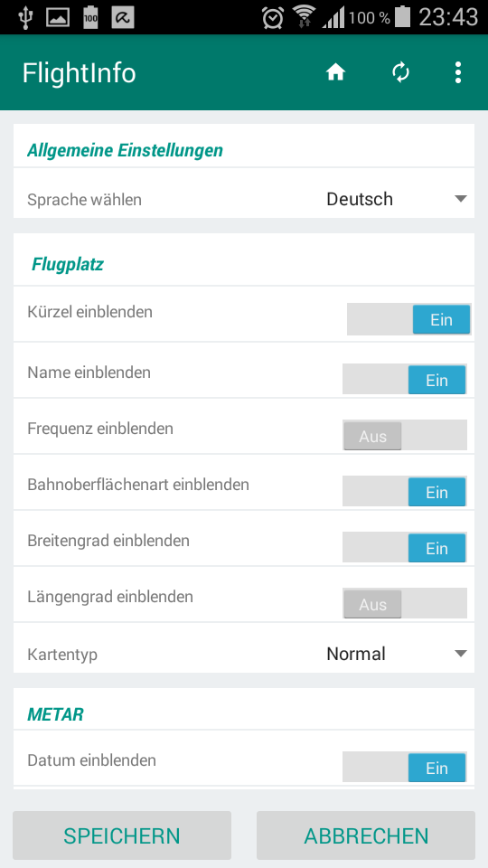Click the SPEICHERN button
The height and width of the screenshot is (868, 488).
pyautogui.click(x=122, y=835)
